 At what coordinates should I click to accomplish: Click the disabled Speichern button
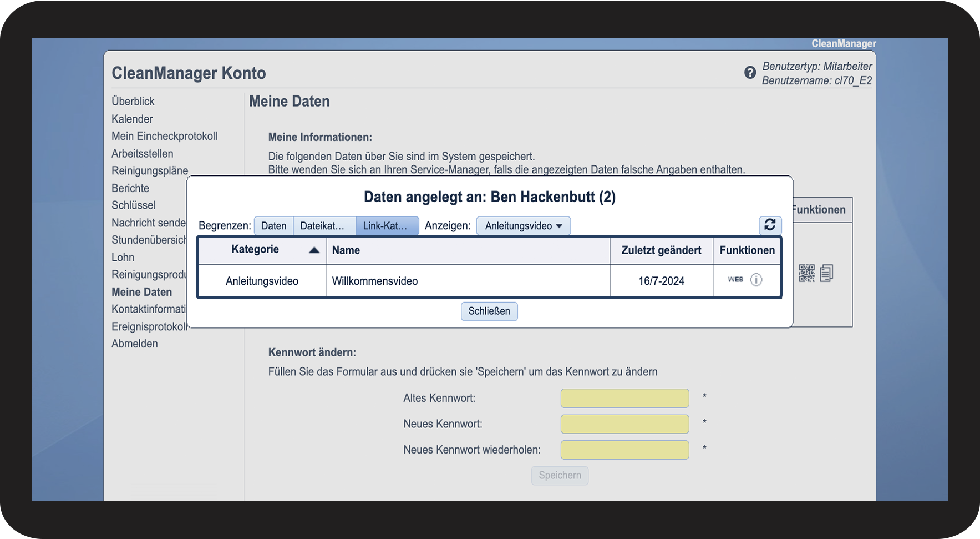pyautogui.click(x=560, y=476)
